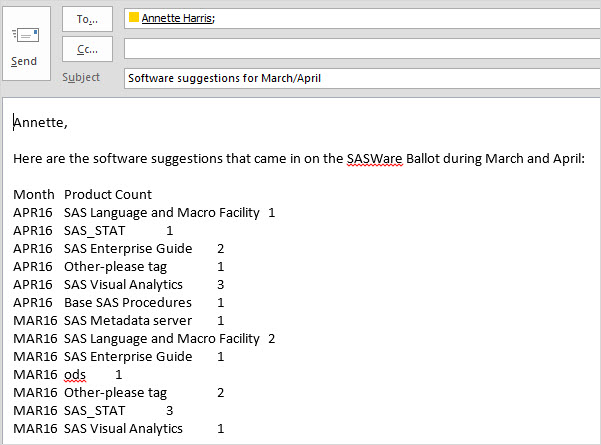Click the APR16 Other-please tag row

[120, 266]
